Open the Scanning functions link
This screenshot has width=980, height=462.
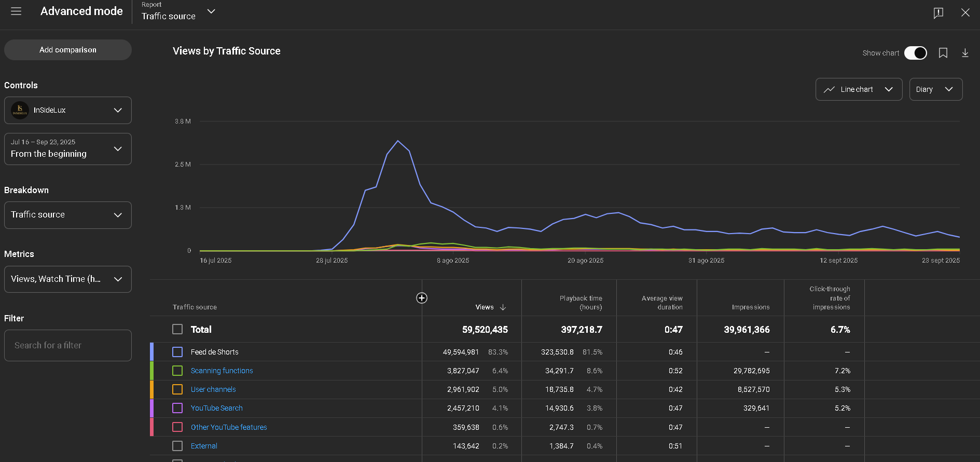(222, 371)
